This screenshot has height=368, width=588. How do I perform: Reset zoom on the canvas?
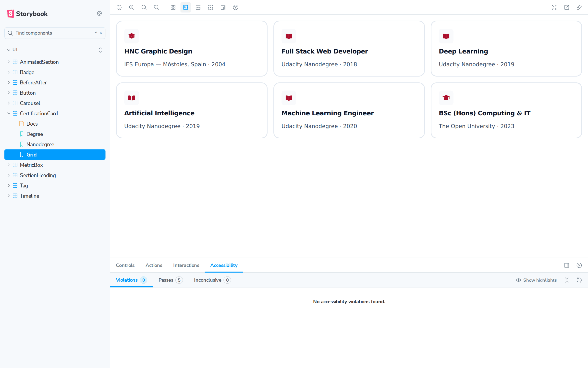[157, 7]
